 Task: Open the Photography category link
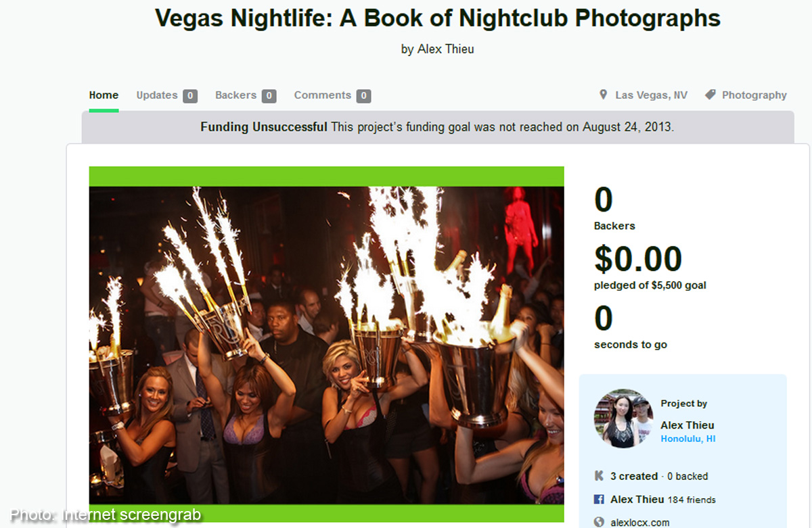point(754,95)
